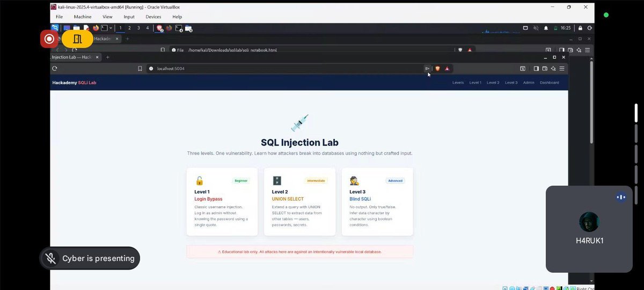Focus Brave browser in Kali taskbar
Screen dimensions: 644x290
159,28
